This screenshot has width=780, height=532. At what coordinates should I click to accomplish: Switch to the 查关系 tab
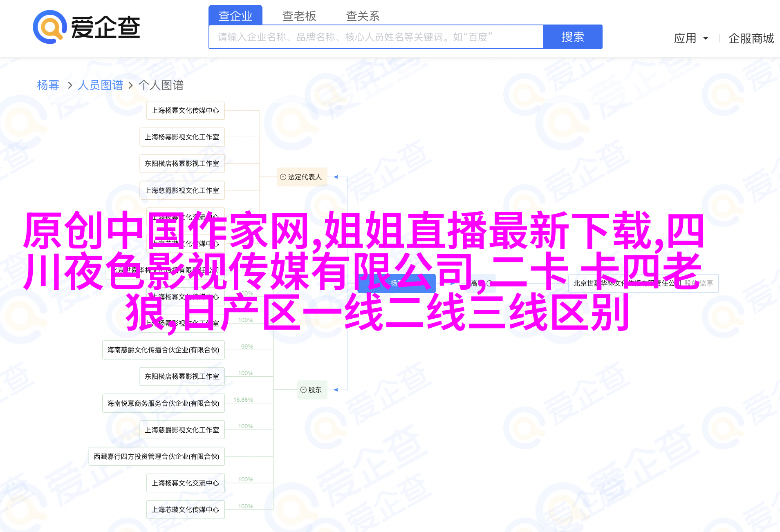click(363, 16)
